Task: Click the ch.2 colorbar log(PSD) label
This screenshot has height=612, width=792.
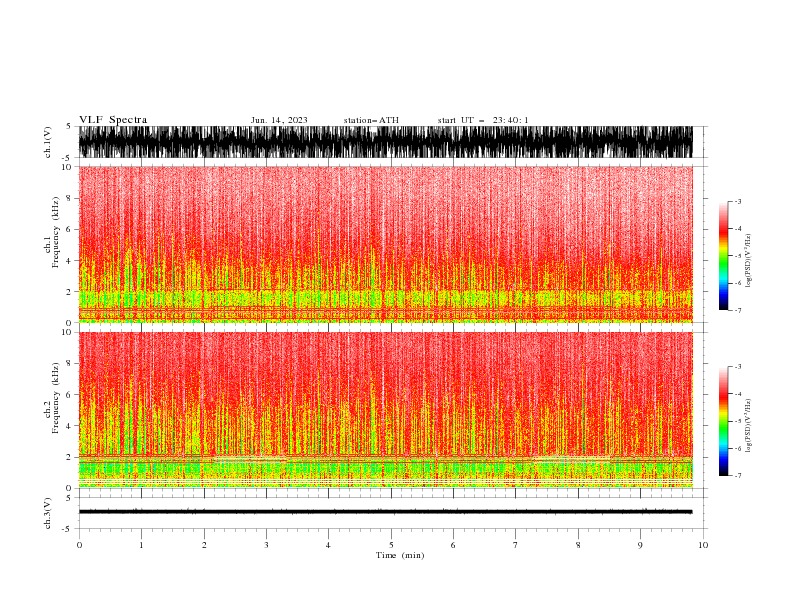Action: coord(748,426)
